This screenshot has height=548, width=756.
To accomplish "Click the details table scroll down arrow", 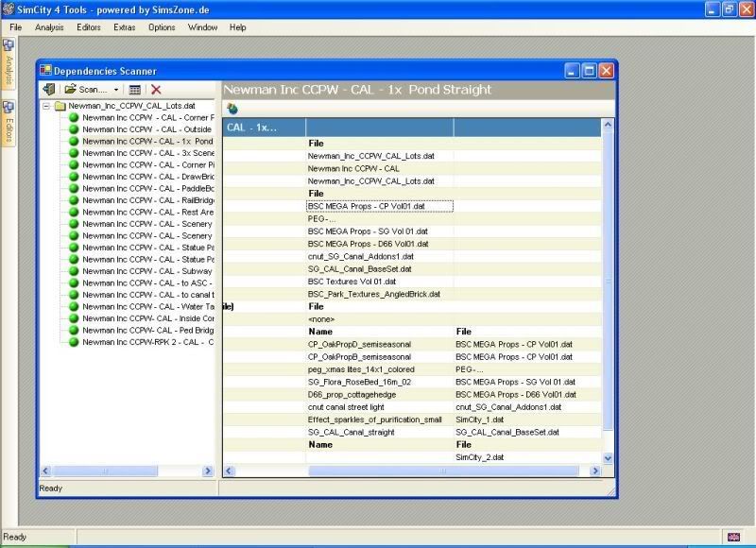I will [608, 458].
